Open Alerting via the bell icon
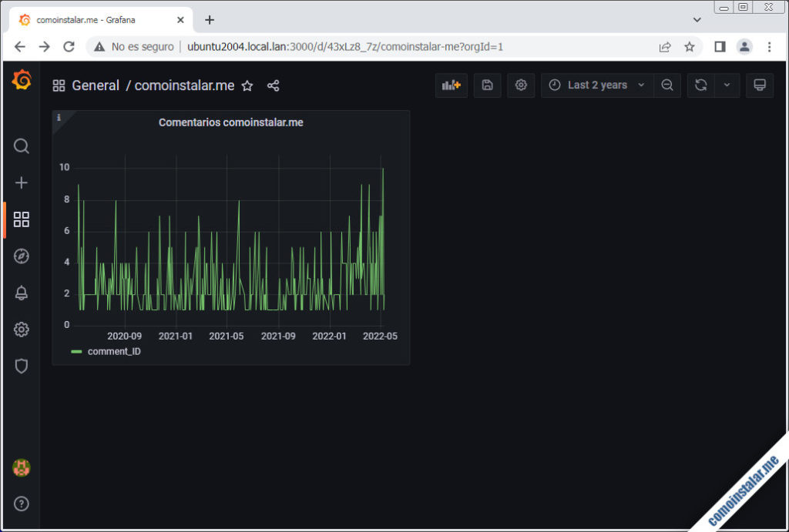The image size is (789, 532). (x=21, y=293)
